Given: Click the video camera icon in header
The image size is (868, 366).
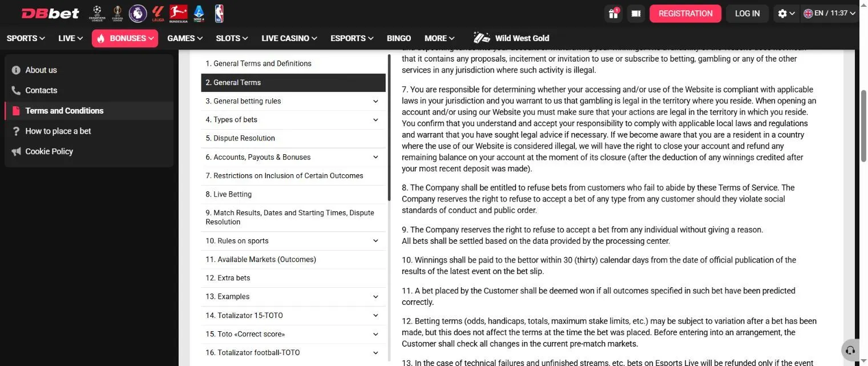Looking at the screenshot, I should (x=636, y=13).
